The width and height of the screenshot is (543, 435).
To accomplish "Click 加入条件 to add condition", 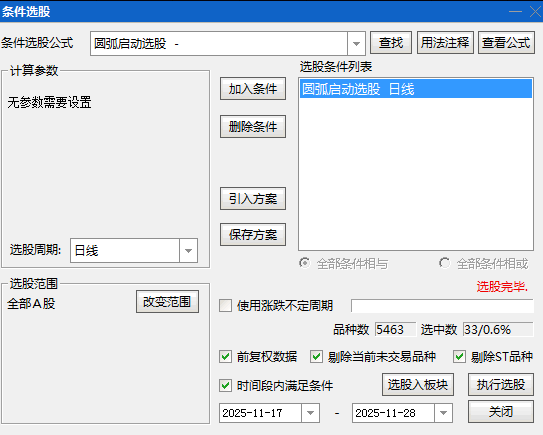I will coord(253,89).
